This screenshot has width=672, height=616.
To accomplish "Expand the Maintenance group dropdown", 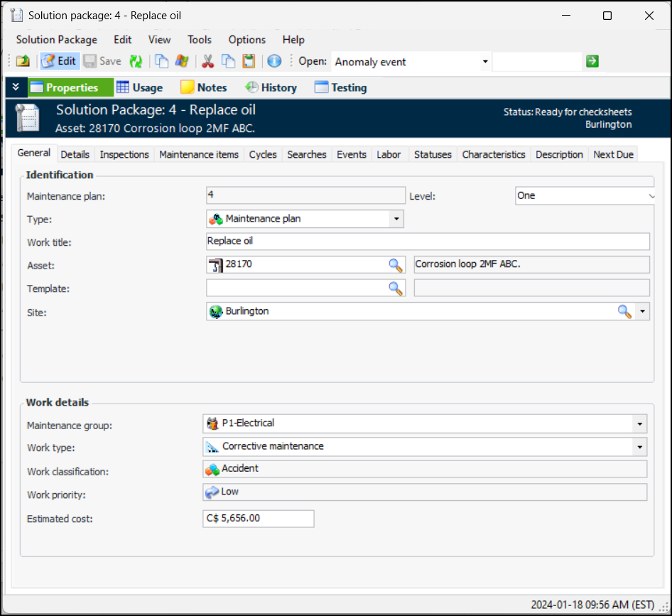I will [x=640, y=424].
